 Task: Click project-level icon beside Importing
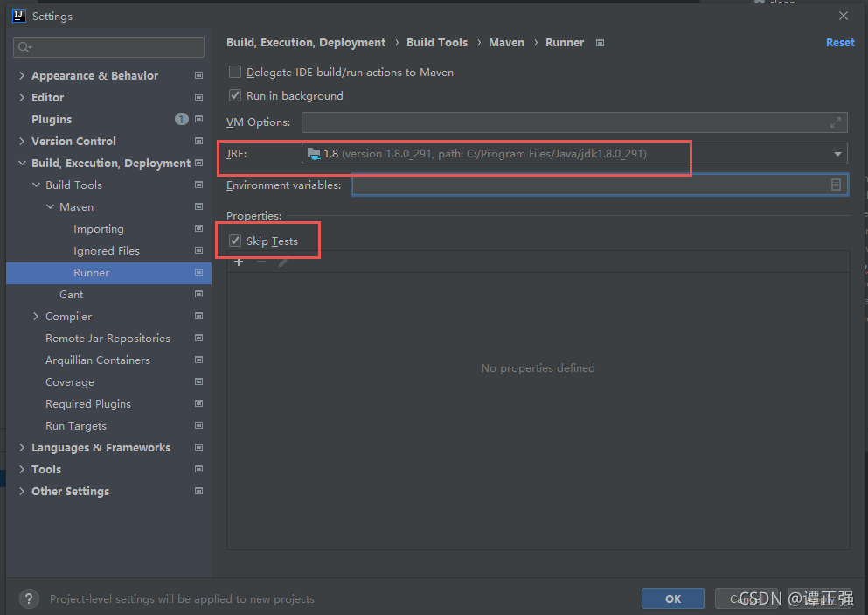[198, 229]
